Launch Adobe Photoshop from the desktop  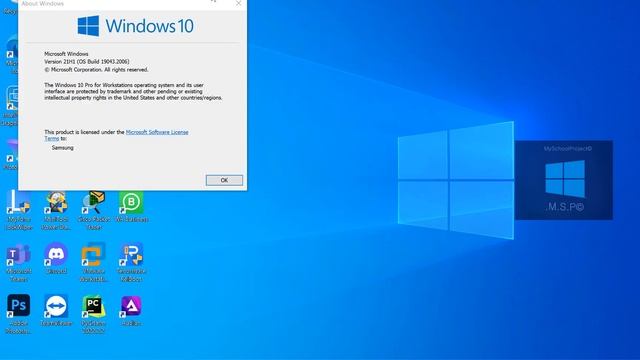(x=19, y=315)
